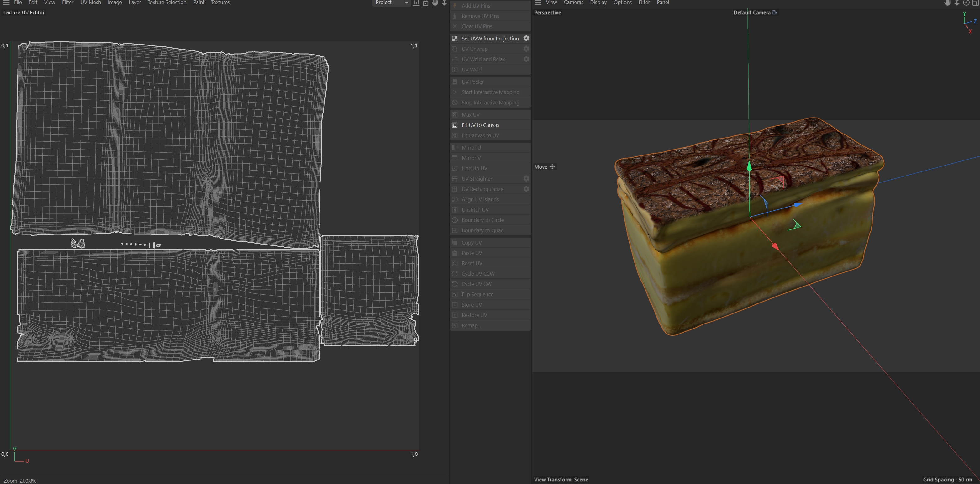Toggle the Move tool axis indicator
This screenshot has height=484, width=980.
point(552,167)
